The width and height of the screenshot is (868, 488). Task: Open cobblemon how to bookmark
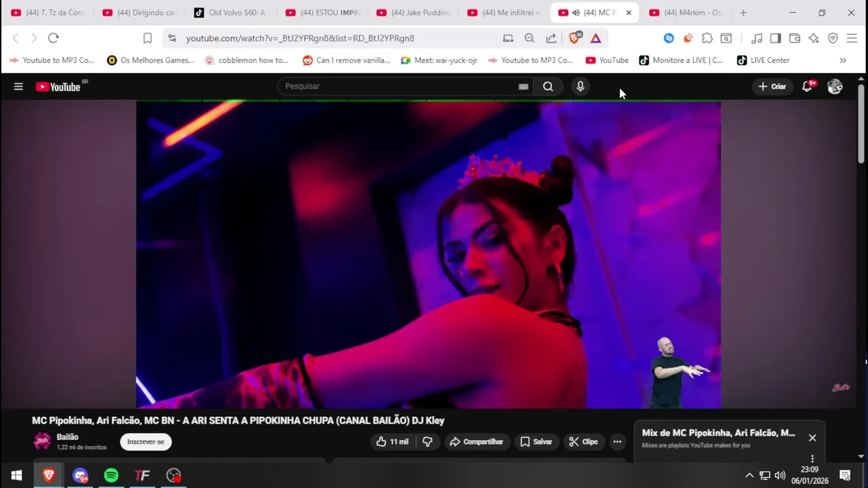coord(247,60)
